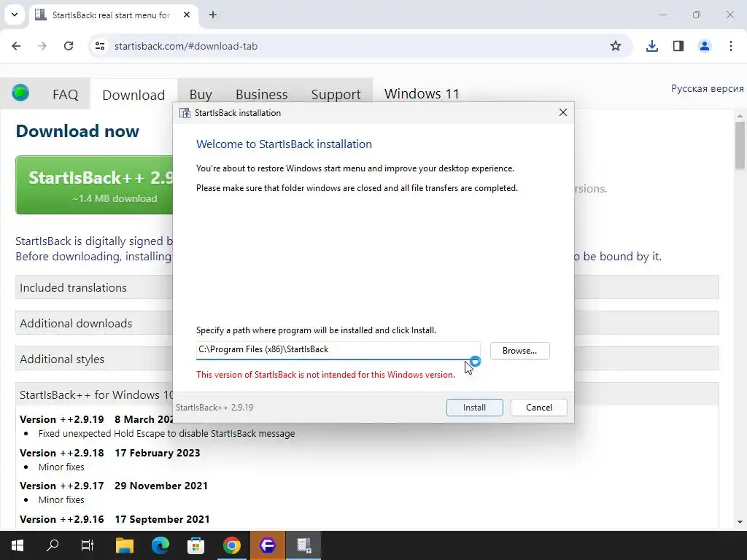Click the Download now heading
747x560 pixels.
(x=77, y=131)
